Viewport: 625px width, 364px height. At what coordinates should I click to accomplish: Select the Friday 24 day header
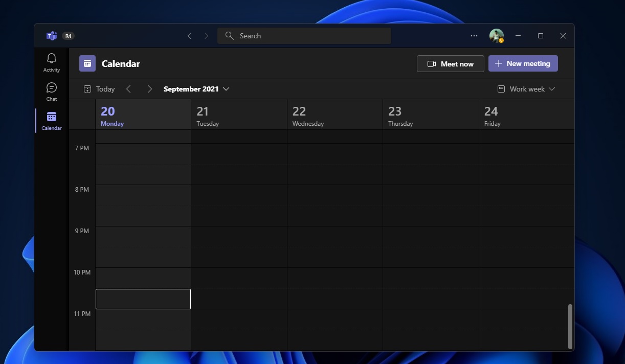pos(526,116)
